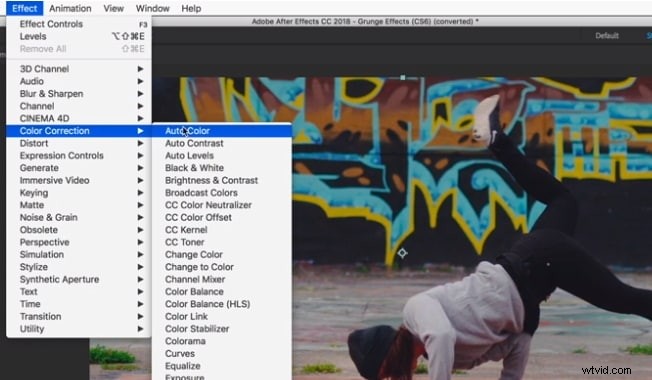The width and height of the screenshot is (652, 380).
Task: Apply the CC Kernel effect
Action: [x=222, y=230]
